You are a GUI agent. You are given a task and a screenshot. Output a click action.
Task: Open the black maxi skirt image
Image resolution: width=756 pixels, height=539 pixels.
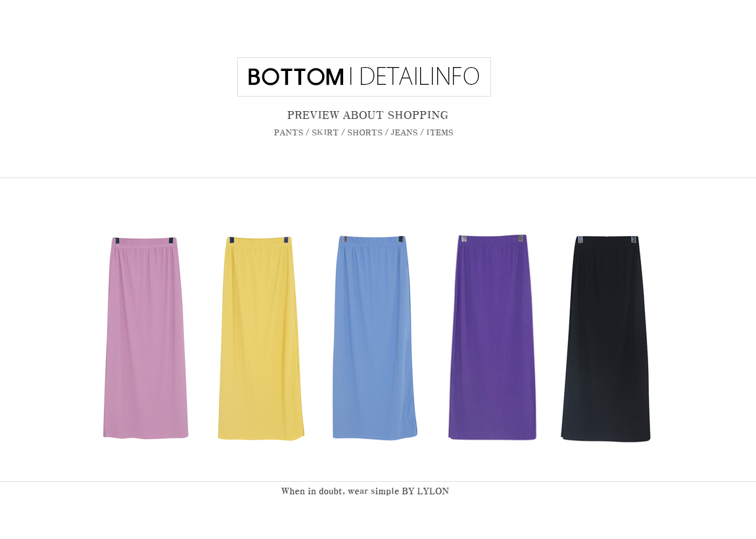[x=605, y=339]
